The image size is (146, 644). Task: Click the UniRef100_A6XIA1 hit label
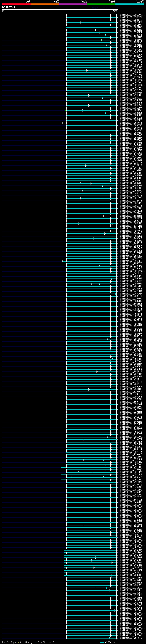[x=131, y=45]
